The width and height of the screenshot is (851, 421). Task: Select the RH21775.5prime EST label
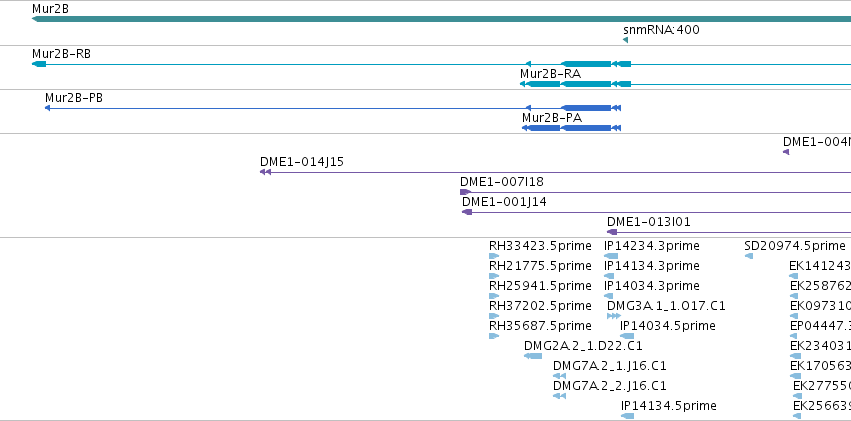point(540,266)
